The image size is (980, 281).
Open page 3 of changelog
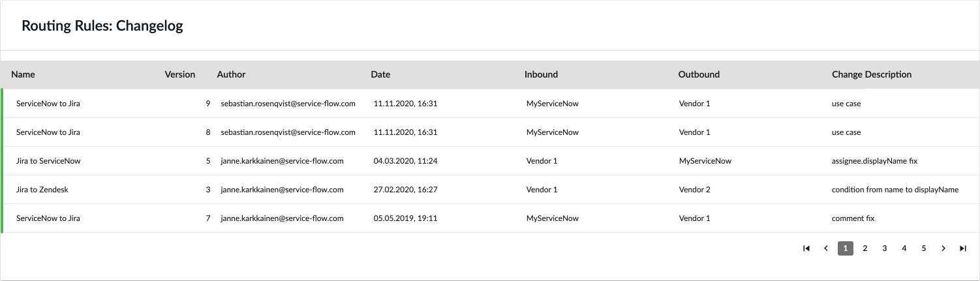(885, 248)
